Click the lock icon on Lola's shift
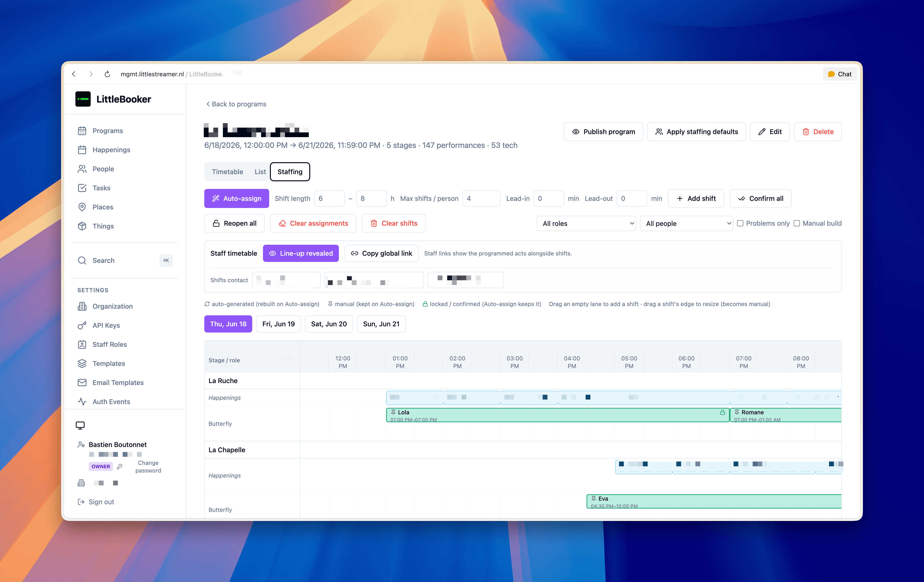The image size is (924, 582). coord(723,412)
